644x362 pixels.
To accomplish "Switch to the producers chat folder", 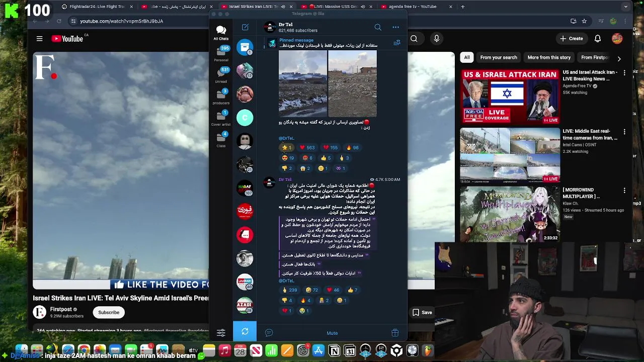I will pyautogui.click(x=221, y=97).
